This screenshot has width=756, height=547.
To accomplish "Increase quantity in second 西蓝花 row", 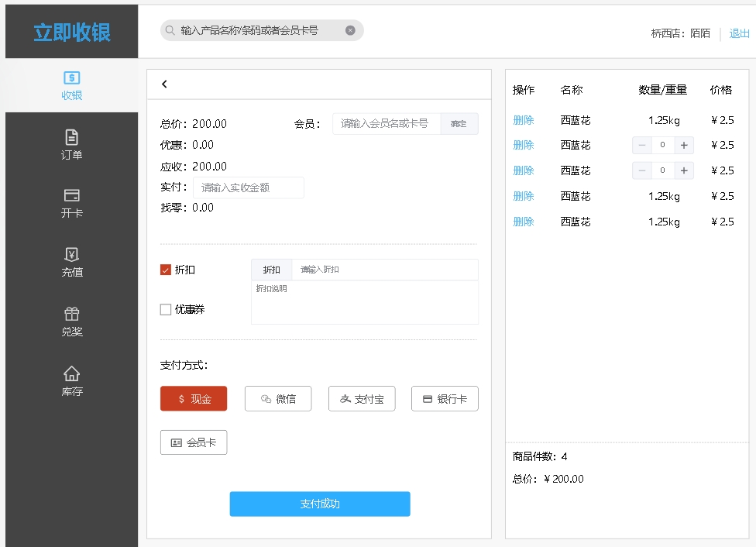I will tap(684, 145).
